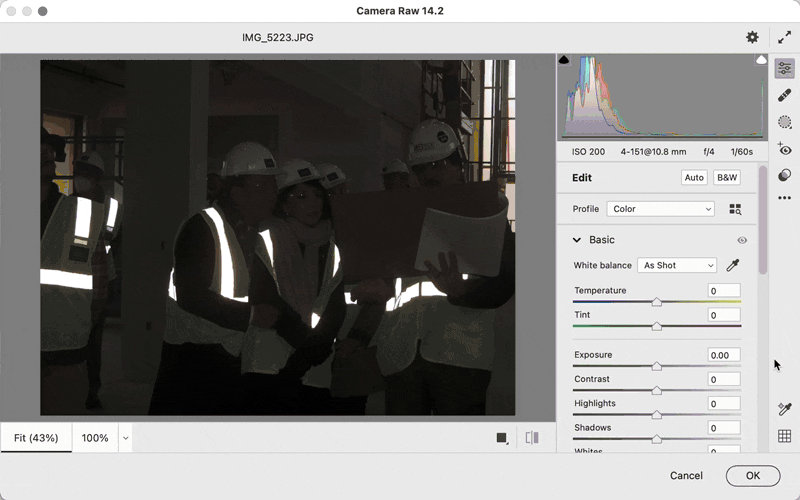Select Fit (43%) zoom tab
The image size is (800, 500).
(36, 438)
